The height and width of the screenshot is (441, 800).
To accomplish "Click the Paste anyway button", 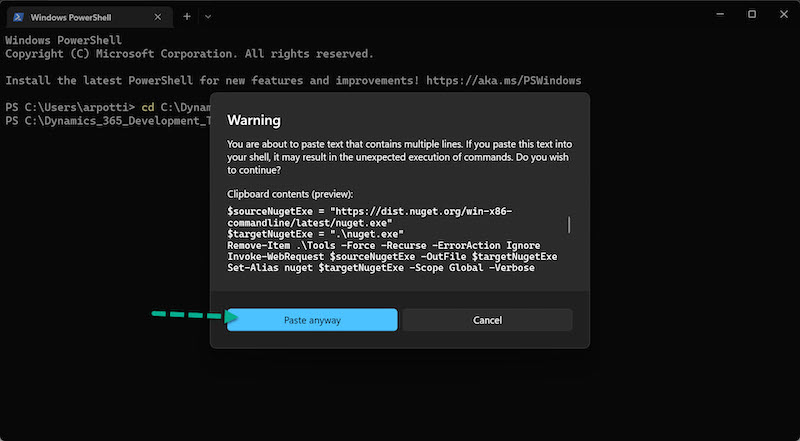I will tap(312, 320).
